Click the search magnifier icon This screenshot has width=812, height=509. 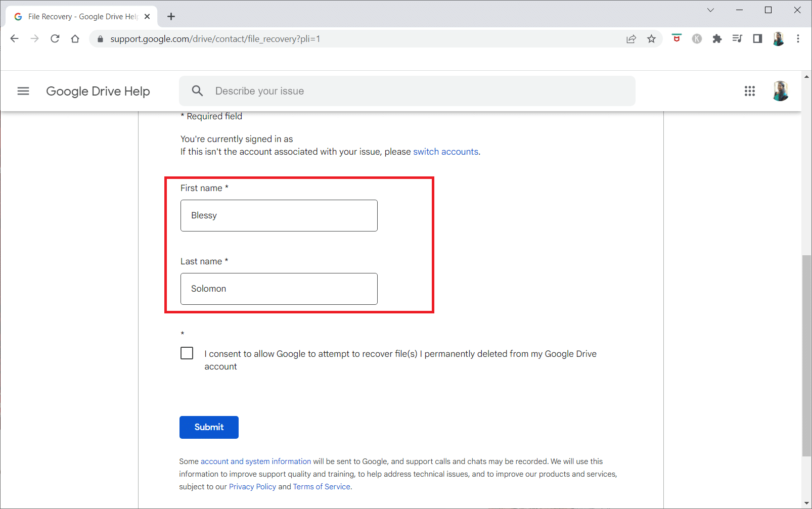click(x=197, y=91)
